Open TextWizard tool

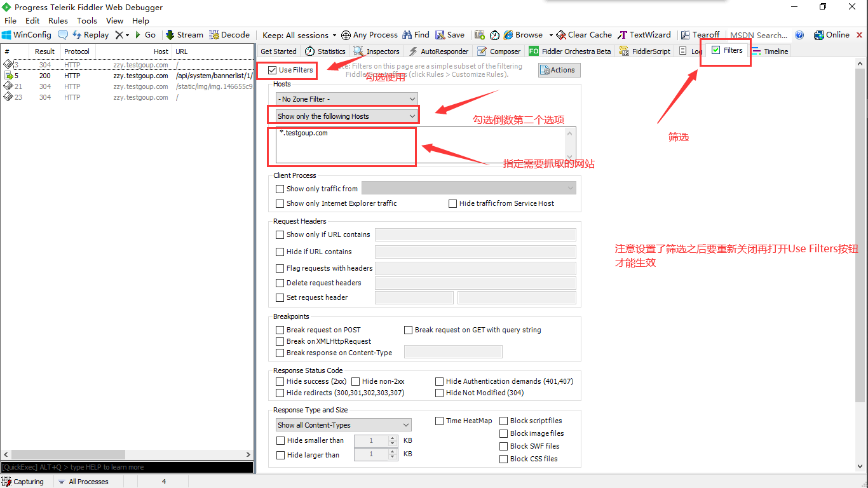pyautogui.click(x=644, y=35)
